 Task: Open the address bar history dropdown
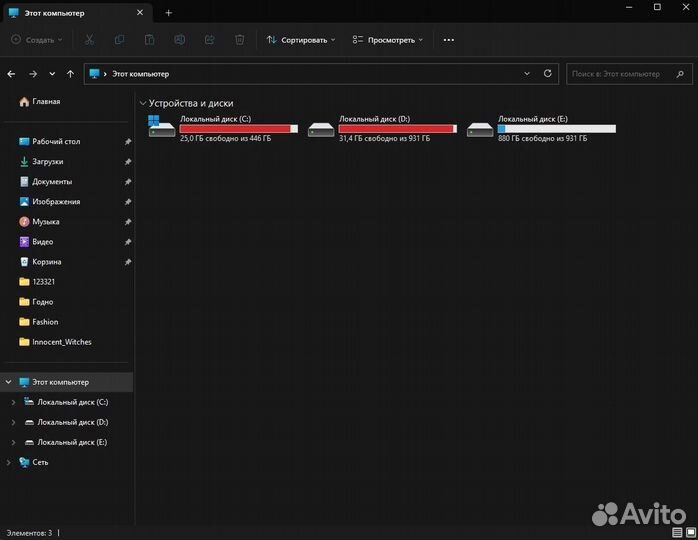coord(527,74)
